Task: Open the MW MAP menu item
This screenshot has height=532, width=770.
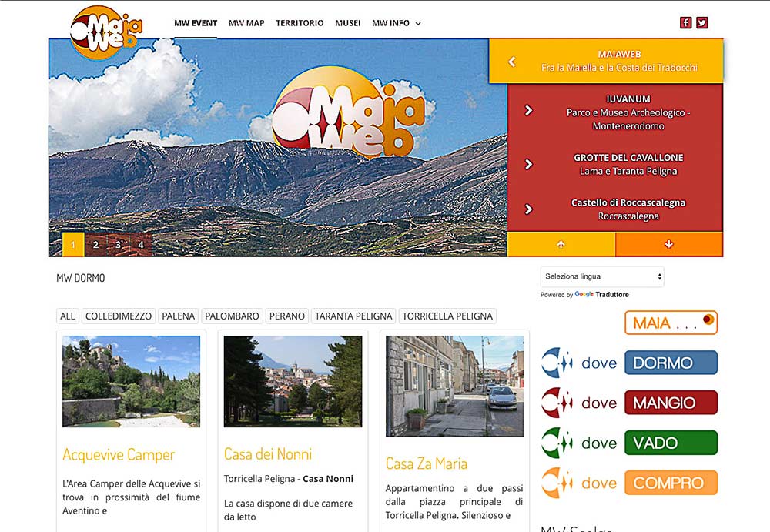Action: pyautogui.click(x=246, y=23)
